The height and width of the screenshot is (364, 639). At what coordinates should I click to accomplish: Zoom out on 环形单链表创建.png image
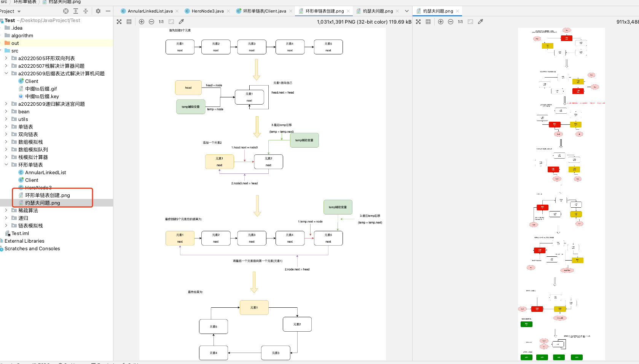coord(151,22)
